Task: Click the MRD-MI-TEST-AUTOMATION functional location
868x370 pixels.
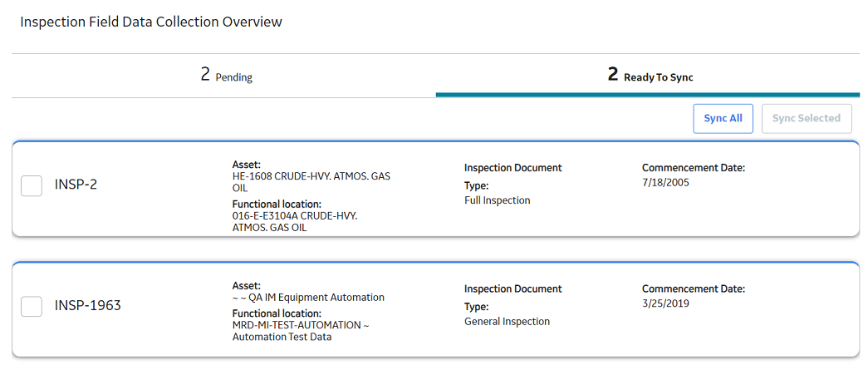Action: point(302,331)
